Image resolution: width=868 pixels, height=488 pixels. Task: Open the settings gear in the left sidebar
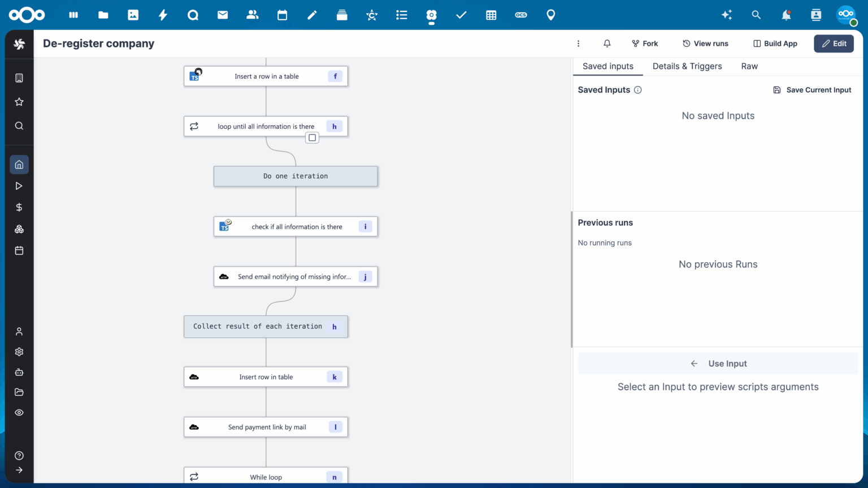[x=19, y=351]
